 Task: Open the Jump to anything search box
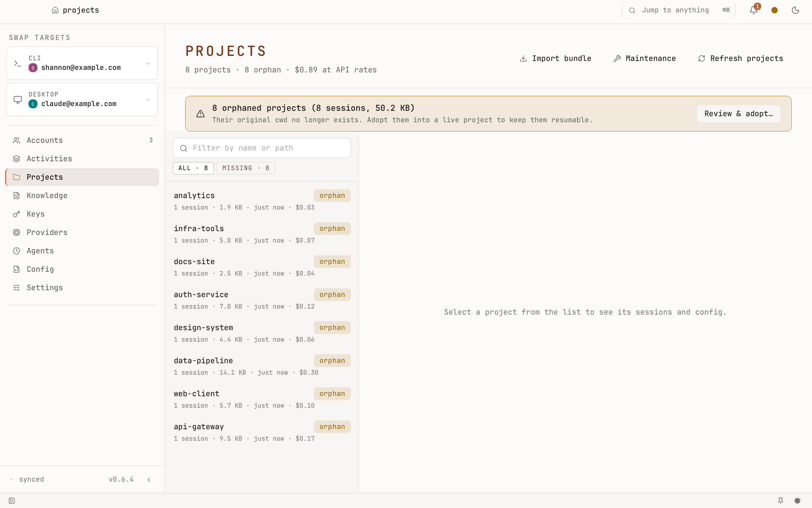(678, 10)
